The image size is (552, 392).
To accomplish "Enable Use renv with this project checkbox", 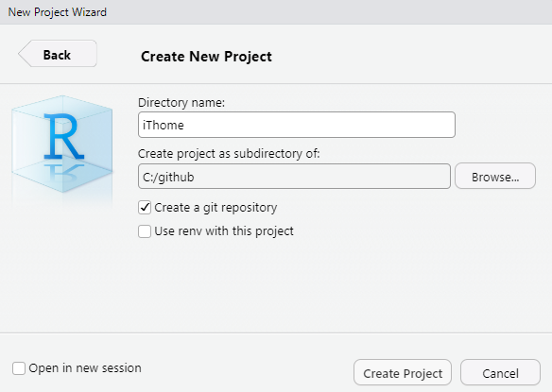I will [x=145, y=231].
